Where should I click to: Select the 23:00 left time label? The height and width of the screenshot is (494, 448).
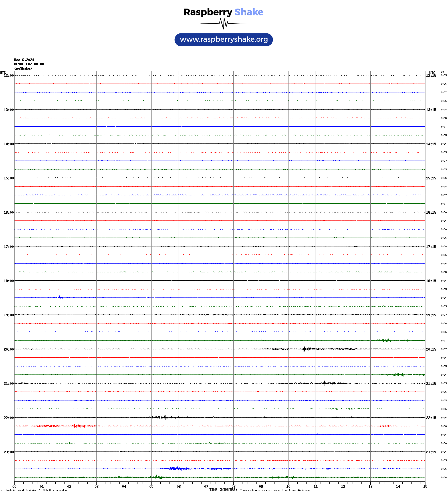click(x=9, y=452)
